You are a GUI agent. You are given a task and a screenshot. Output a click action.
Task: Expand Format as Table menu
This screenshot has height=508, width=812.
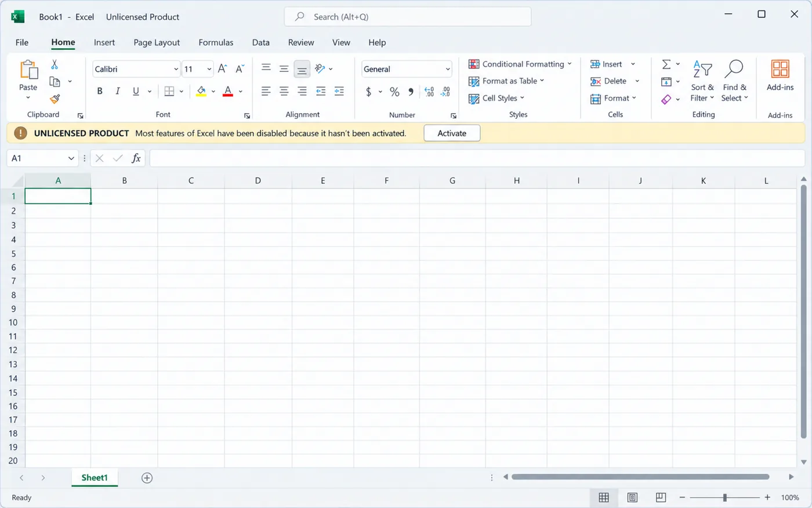[x=506, y=81]
